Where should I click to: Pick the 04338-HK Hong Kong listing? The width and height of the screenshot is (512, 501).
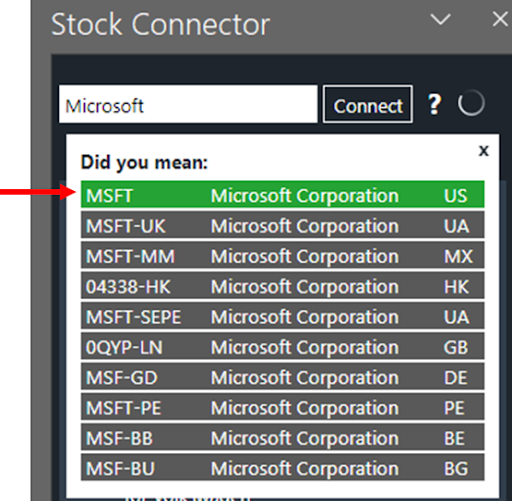point(283,286)
